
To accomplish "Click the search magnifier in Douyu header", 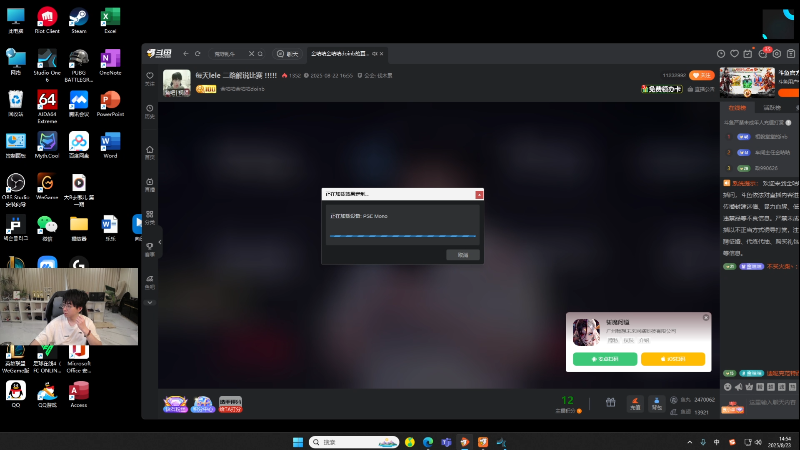I will 260,54.
